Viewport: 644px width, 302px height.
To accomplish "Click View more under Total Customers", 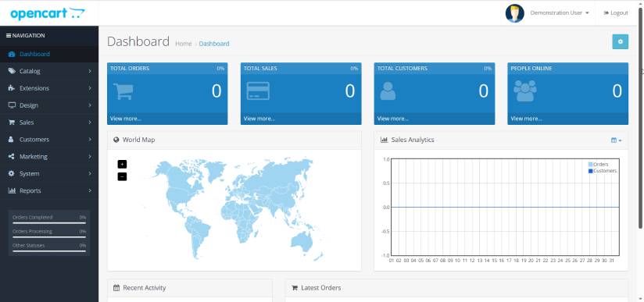I will point(392,119).
